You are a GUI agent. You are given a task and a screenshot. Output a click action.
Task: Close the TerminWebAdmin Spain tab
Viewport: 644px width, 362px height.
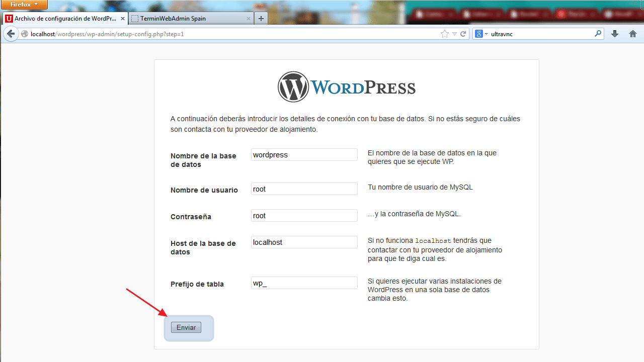248,19
